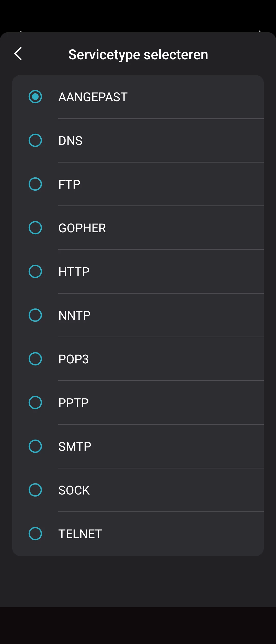Viewport: 276px width, 644px height.
Task: Select the TELNET radio button
Action: (x=35, y=534)
